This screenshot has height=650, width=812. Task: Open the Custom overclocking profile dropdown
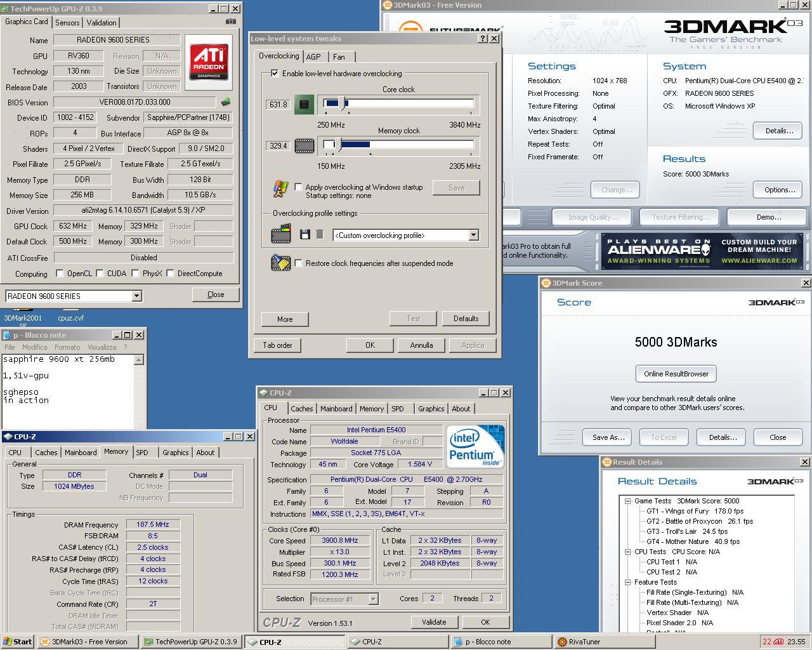click(x=473, y=235)
